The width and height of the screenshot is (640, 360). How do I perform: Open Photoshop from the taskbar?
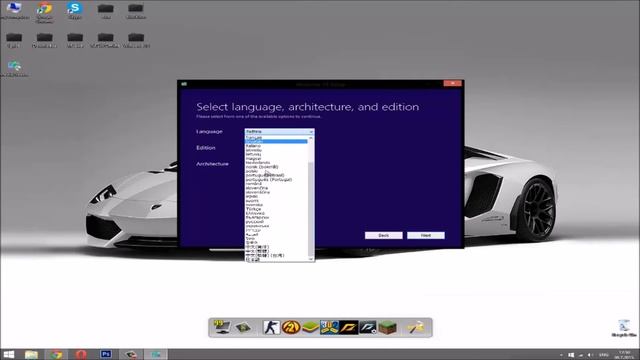106,354
